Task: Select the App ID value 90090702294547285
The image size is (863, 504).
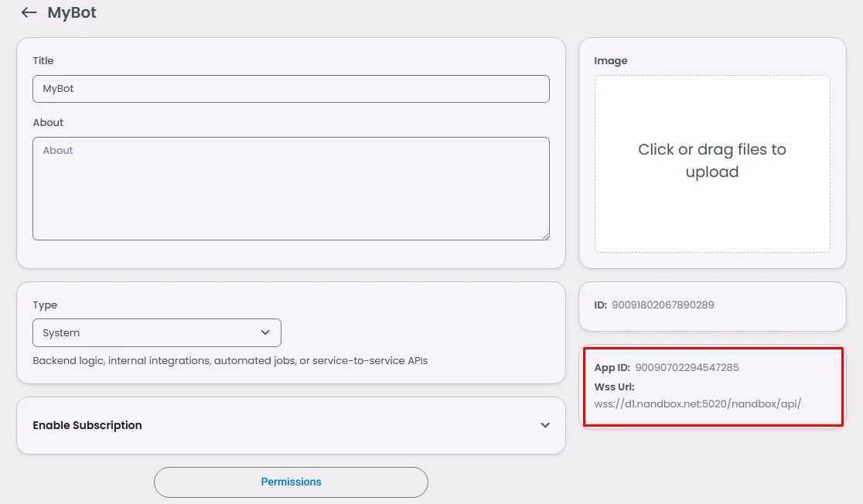Action: (687, 367)
